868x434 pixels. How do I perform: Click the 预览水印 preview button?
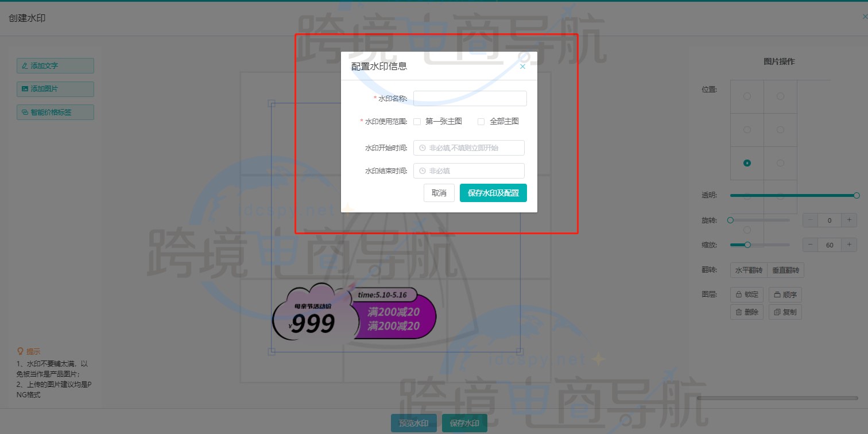pos(413,423)
